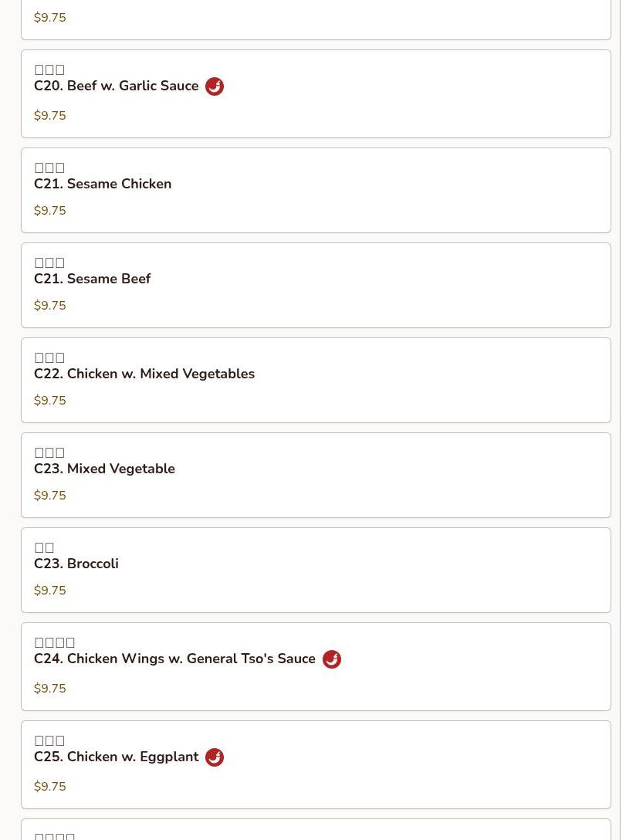Open C22. Chicken w. Mixed Vegetables

click(316, 380)
